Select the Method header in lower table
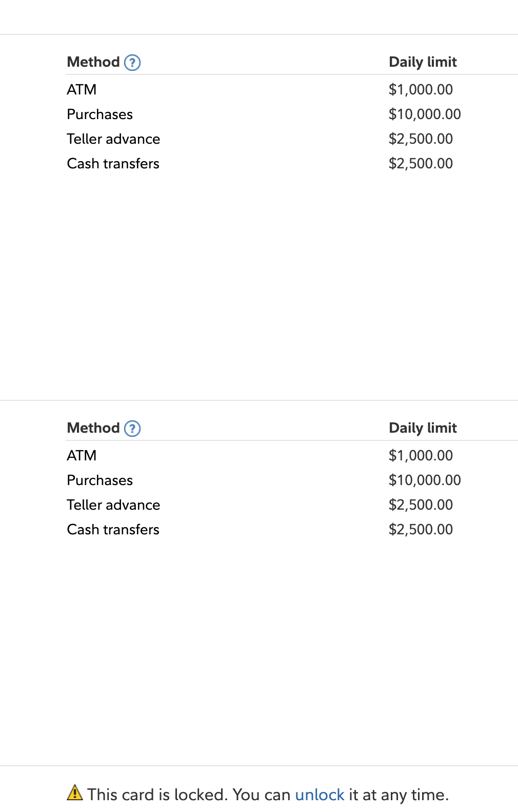 pyautogui.click(x=93, y=428)
